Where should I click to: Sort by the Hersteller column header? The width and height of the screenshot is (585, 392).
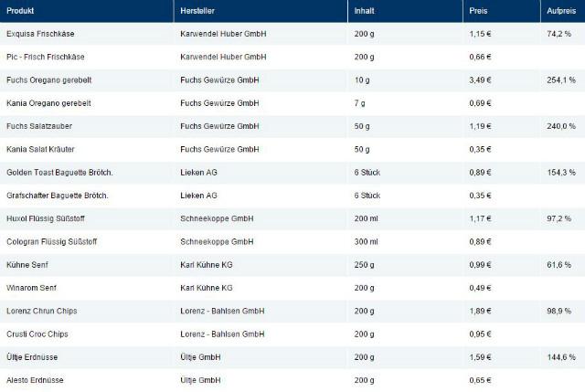[198, 11]
